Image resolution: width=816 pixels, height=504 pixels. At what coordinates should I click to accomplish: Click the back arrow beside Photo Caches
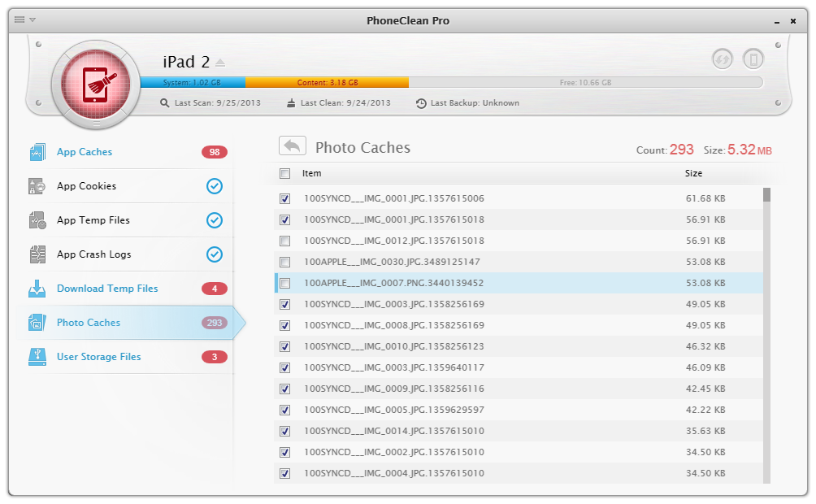click(292, 146)
